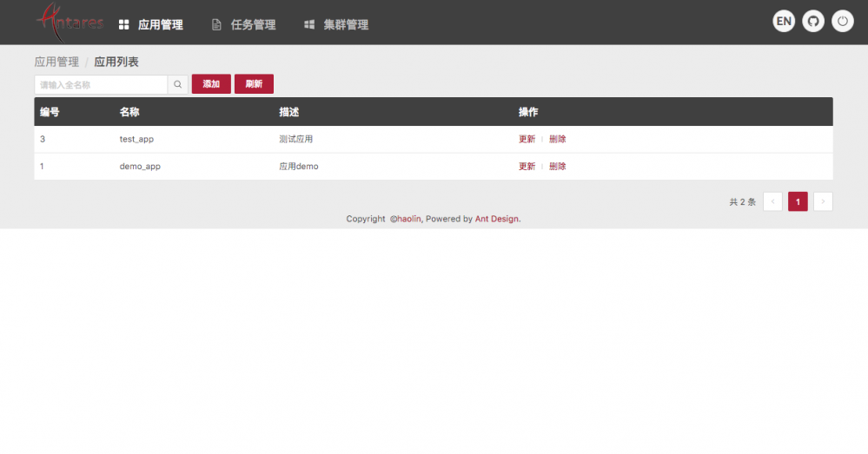Click the power logout icon
The height and width of the screenshot is (454, 868).
[x=842, y=22]
